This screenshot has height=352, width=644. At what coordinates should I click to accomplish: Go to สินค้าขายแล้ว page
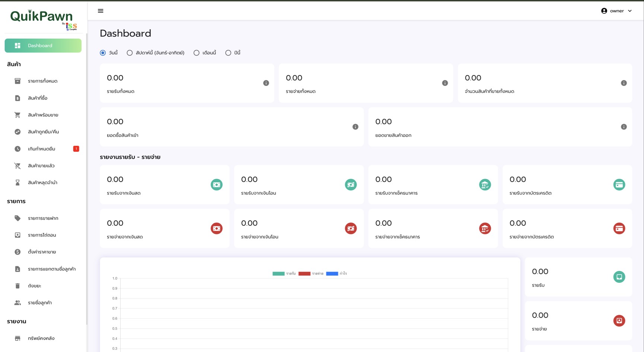click(x=43, y=166)
